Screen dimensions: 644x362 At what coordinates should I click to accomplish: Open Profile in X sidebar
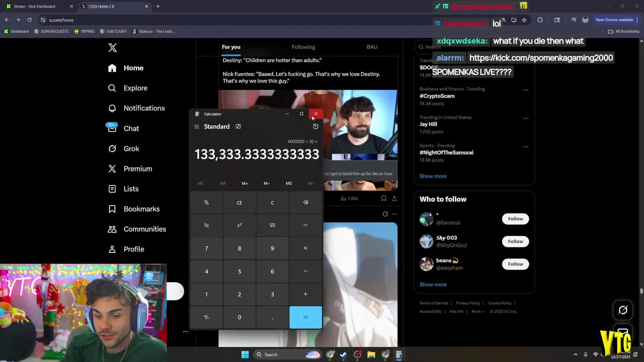click(126, 249)
